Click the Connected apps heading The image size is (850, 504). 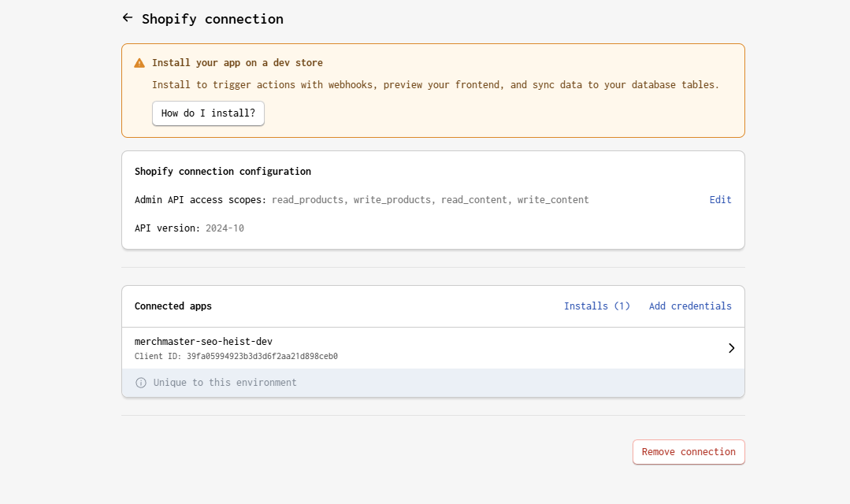pos(173,306)
